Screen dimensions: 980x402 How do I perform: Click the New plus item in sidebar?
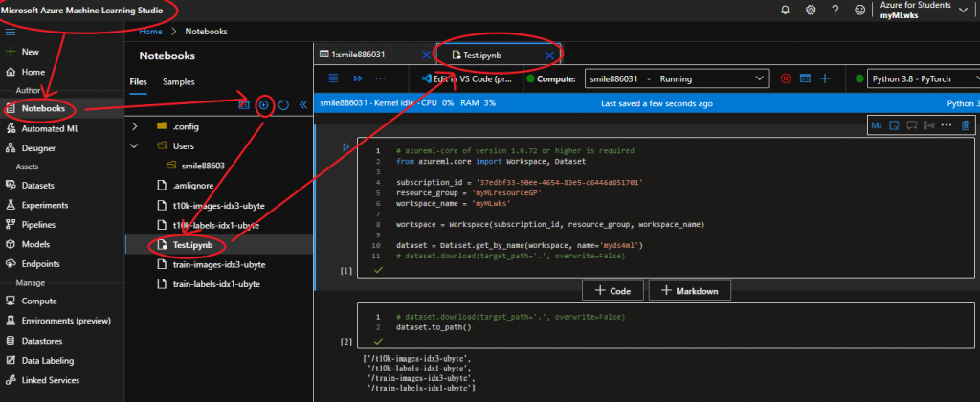coord(23,52)
